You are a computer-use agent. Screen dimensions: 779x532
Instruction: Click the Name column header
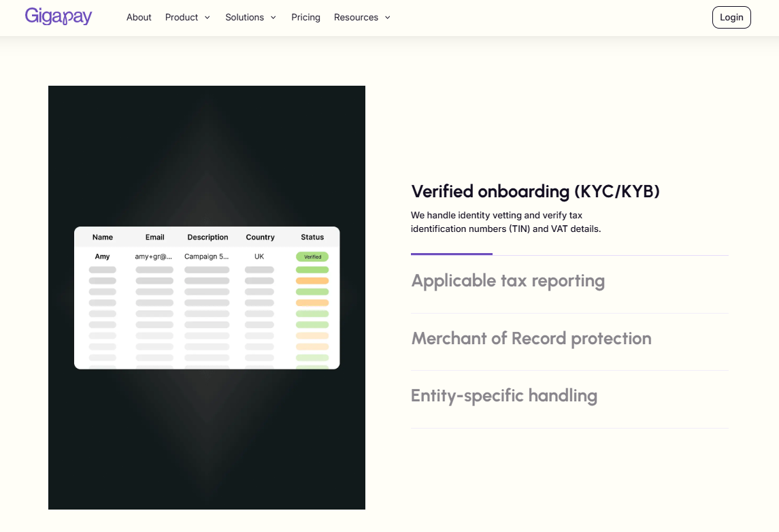pyautogui.click(x=102, y=237)
